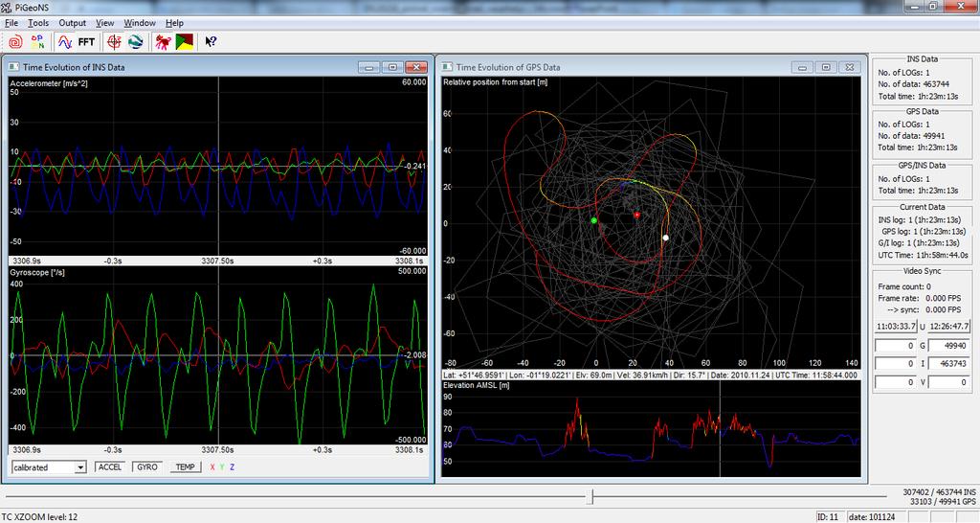The height and width of the screenshot is (523, 980).
Task: Toggle the blue Z axis trace
Action: (232, 467)
